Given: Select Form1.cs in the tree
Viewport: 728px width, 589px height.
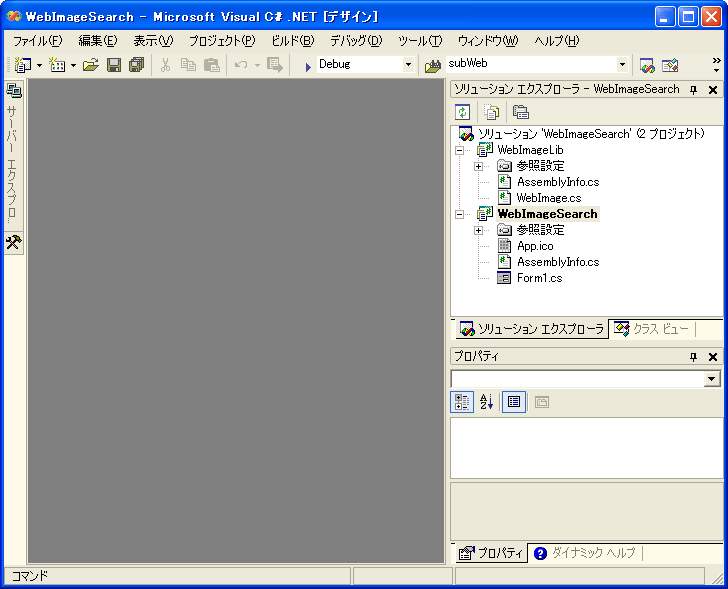Looking at the screenshot, I should 540,278.
